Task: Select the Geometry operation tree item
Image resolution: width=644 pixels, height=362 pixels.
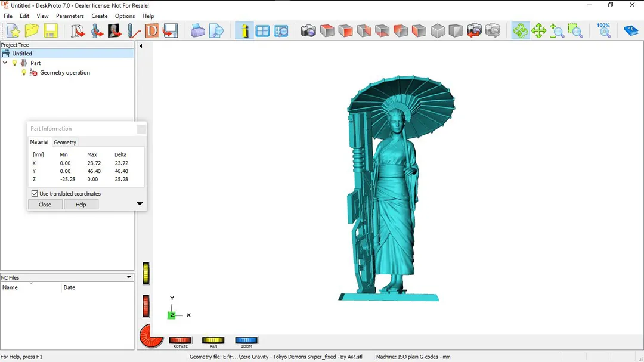Action: click(x=65, y=73)
